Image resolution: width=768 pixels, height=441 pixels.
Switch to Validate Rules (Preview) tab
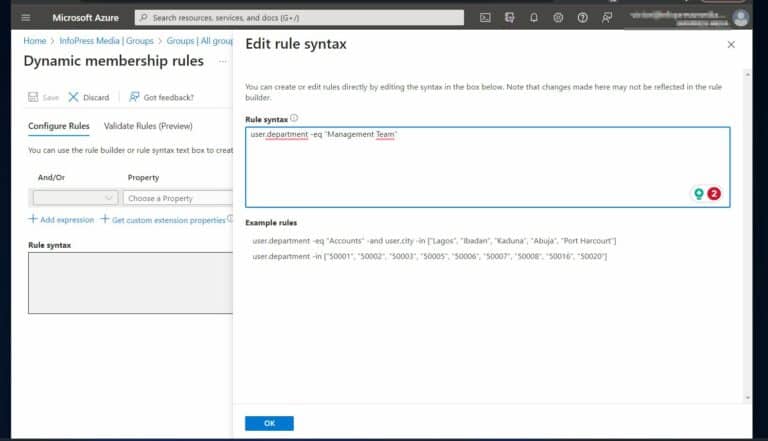(x=148, y=126)
